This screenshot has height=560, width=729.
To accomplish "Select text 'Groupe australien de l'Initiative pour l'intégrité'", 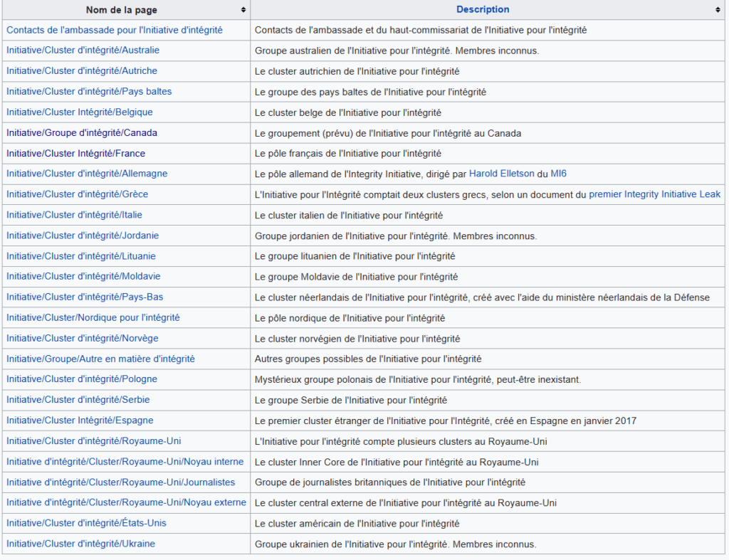I will tap(352, 51).
